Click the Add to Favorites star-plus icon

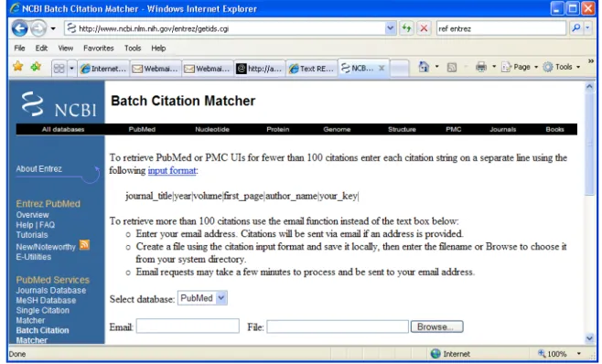pyautogui.click(x=36, y=67)
